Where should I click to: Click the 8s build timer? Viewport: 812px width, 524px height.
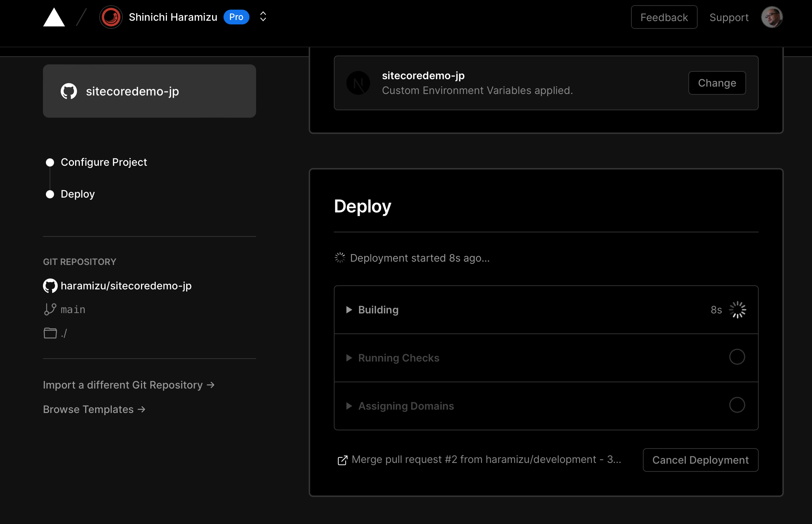pos(716,310)
